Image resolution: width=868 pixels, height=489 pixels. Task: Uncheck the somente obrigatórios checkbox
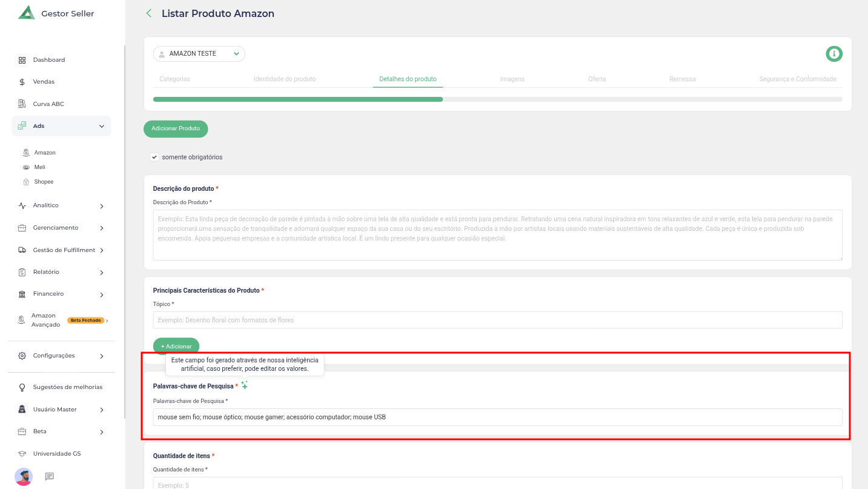click(x=154, y=157)
